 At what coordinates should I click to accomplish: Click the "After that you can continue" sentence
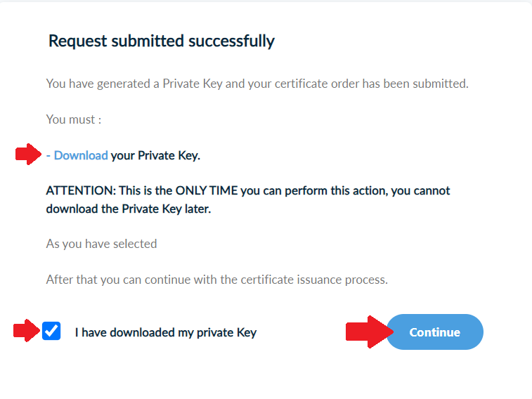click(x=216, y=279)
